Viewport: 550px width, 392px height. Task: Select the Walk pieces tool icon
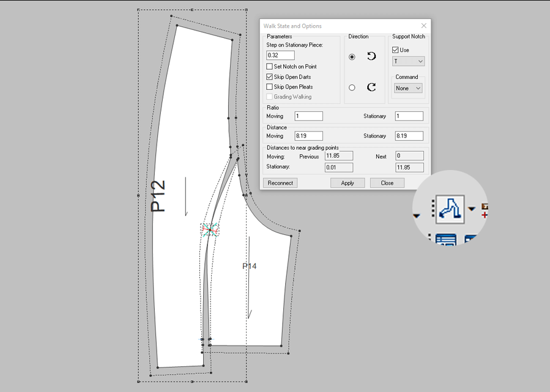tap(450, 209)
